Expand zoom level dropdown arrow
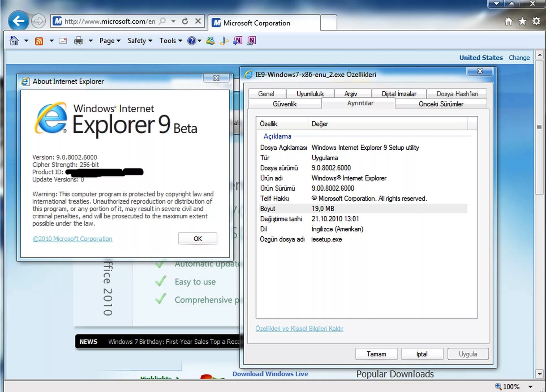This screenshot has height=392, width=546. (530, 387)
